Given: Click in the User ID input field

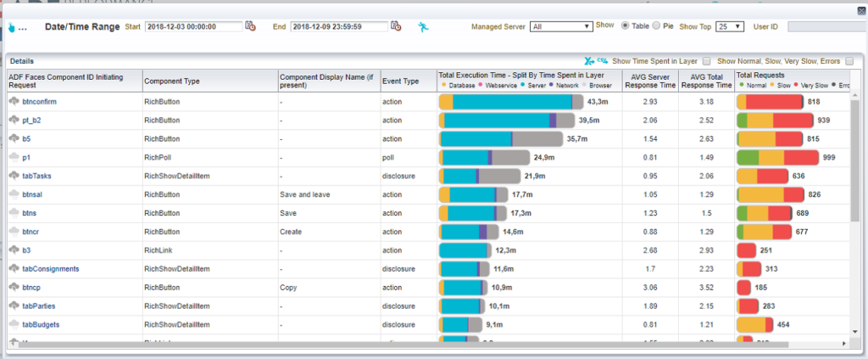Looking at the screenshot, I should 826,26.
